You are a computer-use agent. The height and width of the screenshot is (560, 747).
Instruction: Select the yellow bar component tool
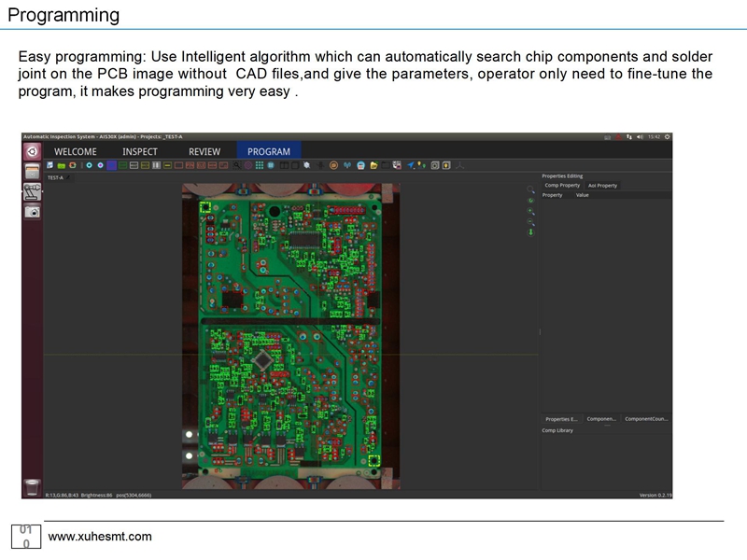pyautogui.click(x=167, y=165)
